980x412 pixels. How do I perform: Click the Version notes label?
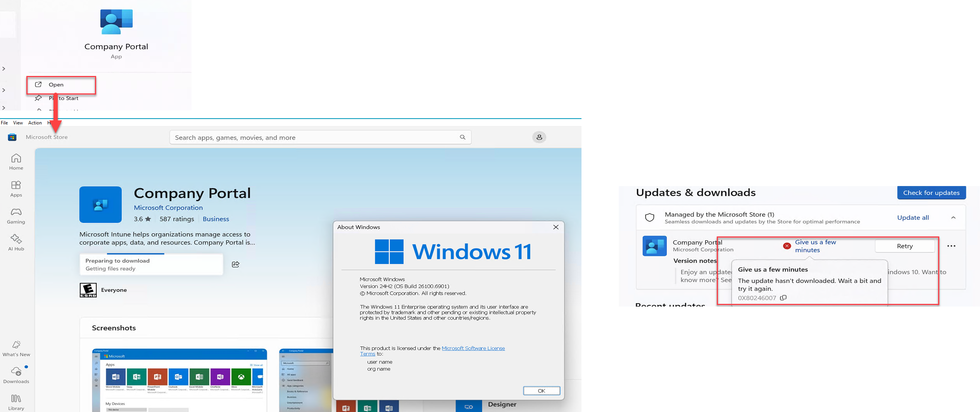[695, 260]
